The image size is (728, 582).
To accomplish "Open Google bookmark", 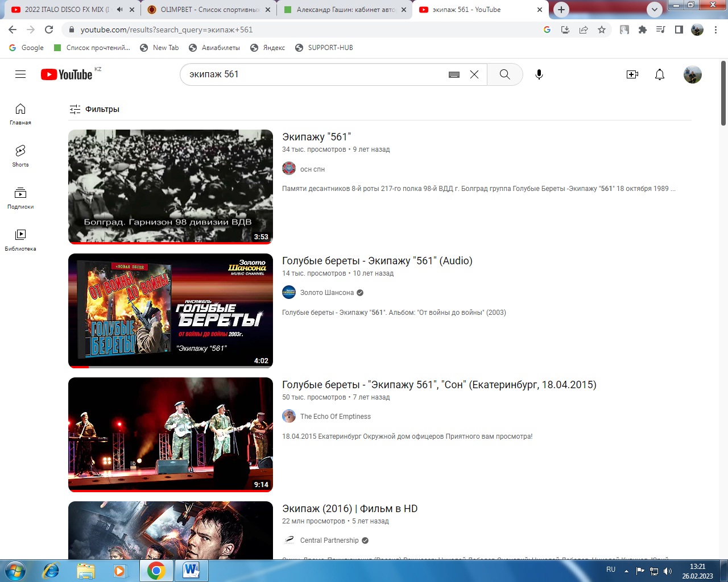I will coord(26,48).
